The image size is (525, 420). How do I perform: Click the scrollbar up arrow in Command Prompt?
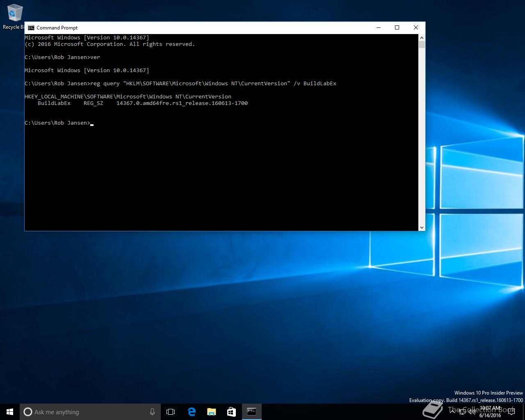click(x=422, y=38)
